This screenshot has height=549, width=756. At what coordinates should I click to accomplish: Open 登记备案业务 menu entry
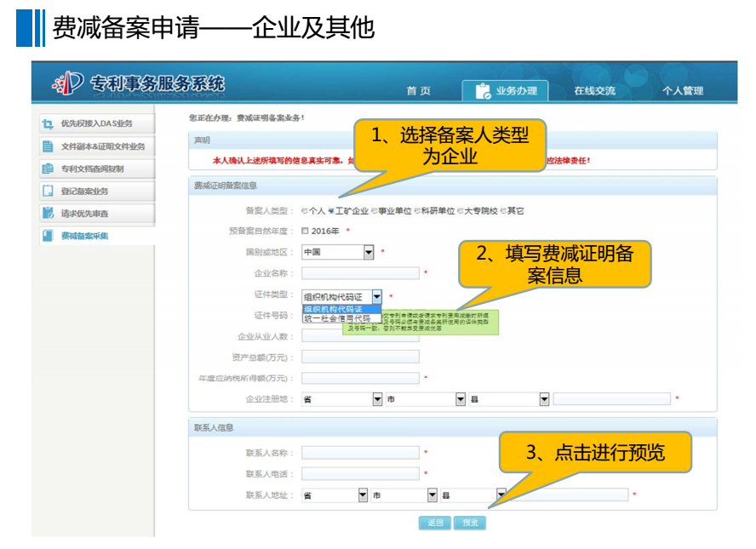pos(97,191)
